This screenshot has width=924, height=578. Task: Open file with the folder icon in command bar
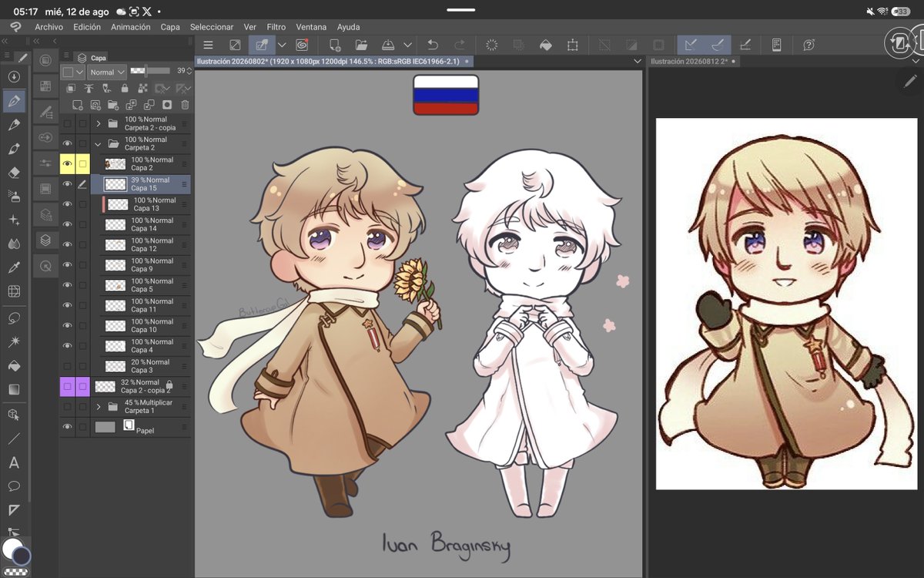pos(362,45)
